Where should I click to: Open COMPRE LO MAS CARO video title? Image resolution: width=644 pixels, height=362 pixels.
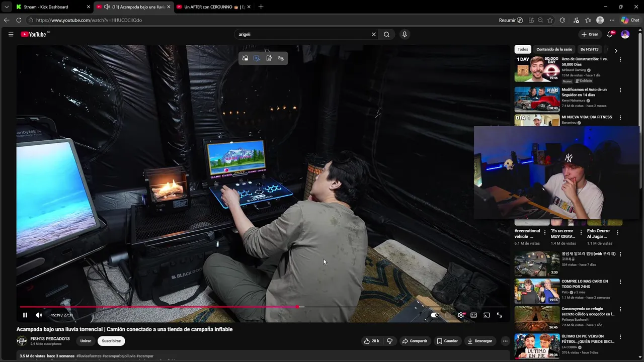click(585, 284)
